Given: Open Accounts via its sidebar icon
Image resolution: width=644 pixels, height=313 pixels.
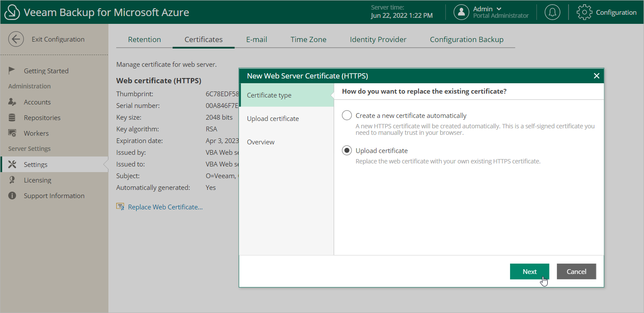Looking at the screenshot, I should (12, 102).
